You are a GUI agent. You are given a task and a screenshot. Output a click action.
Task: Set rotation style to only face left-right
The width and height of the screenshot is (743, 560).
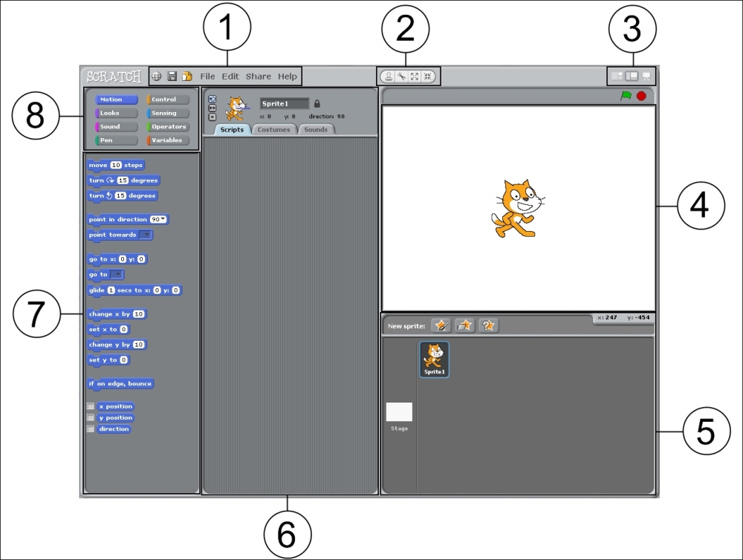point(212,108)
